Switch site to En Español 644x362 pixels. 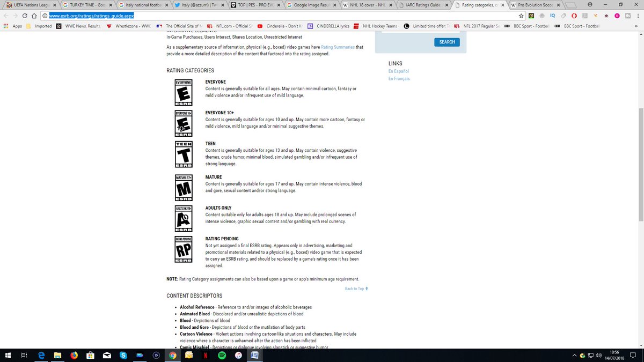(399, 71)
